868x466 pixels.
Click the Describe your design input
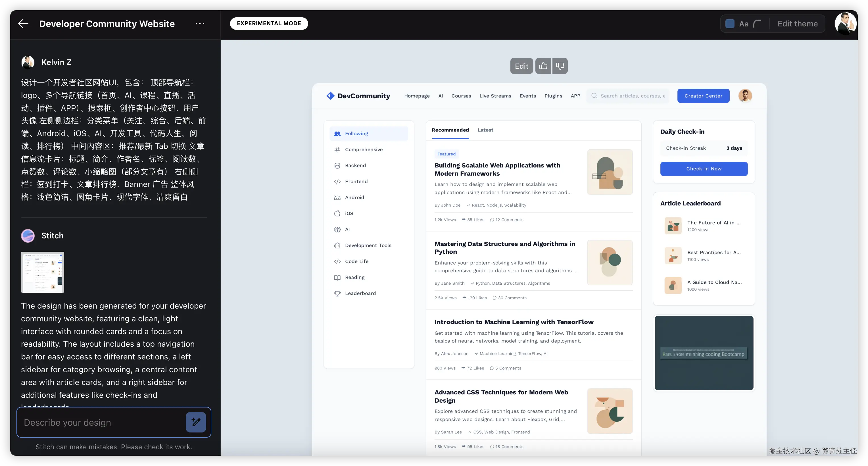101,422
